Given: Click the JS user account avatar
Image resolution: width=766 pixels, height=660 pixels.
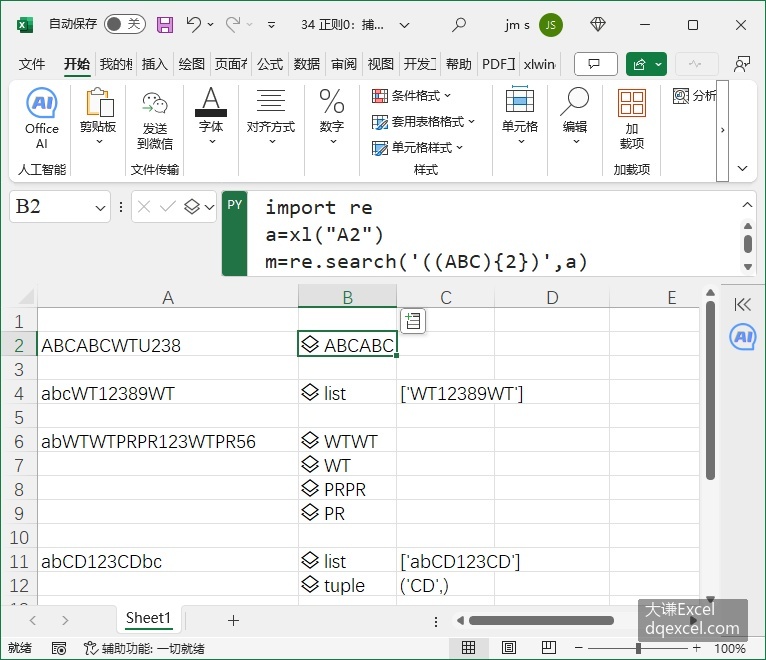Looking at the screenshot, I should (551, 24).
